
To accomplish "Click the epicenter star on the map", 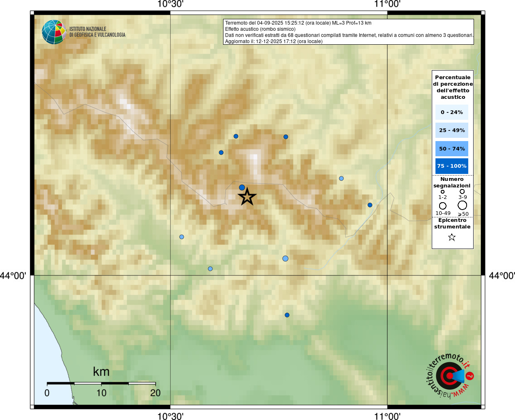I will tap(247, 197).
